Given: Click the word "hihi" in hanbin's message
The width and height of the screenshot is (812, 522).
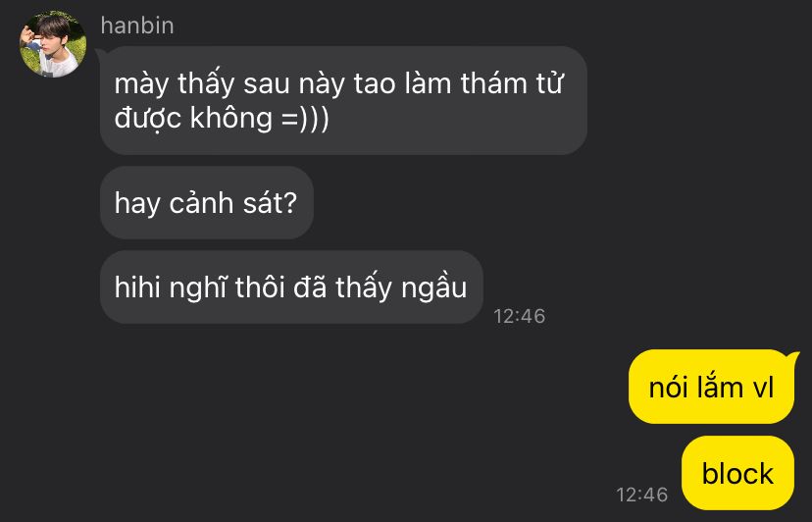Looking at the screenshot, I should click(137, 287).
